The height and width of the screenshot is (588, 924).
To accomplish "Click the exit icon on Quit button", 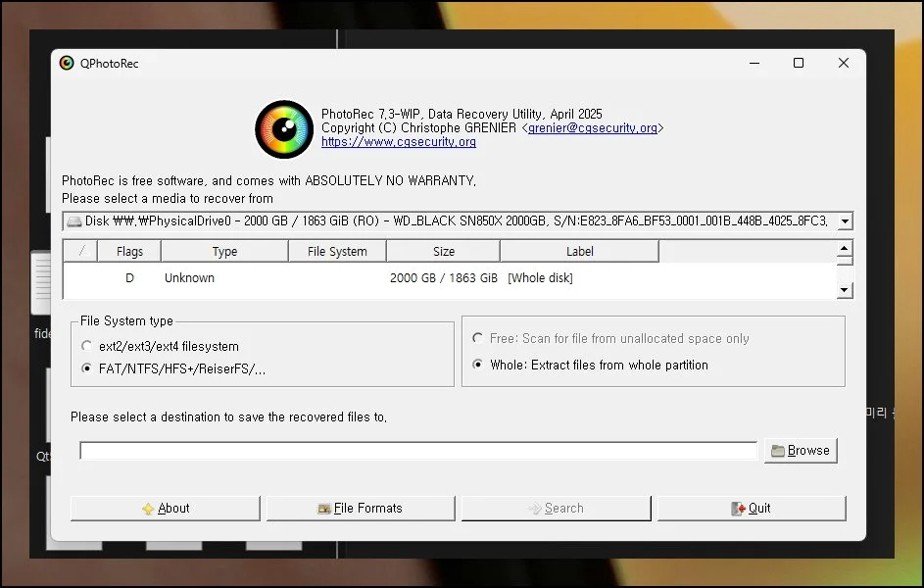I will 739,509.
